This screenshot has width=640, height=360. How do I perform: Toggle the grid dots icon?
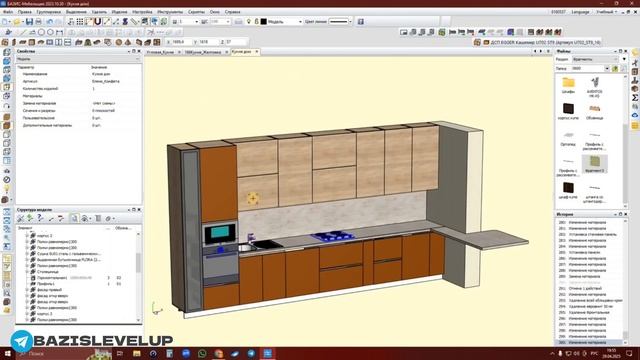coord(80,22)
